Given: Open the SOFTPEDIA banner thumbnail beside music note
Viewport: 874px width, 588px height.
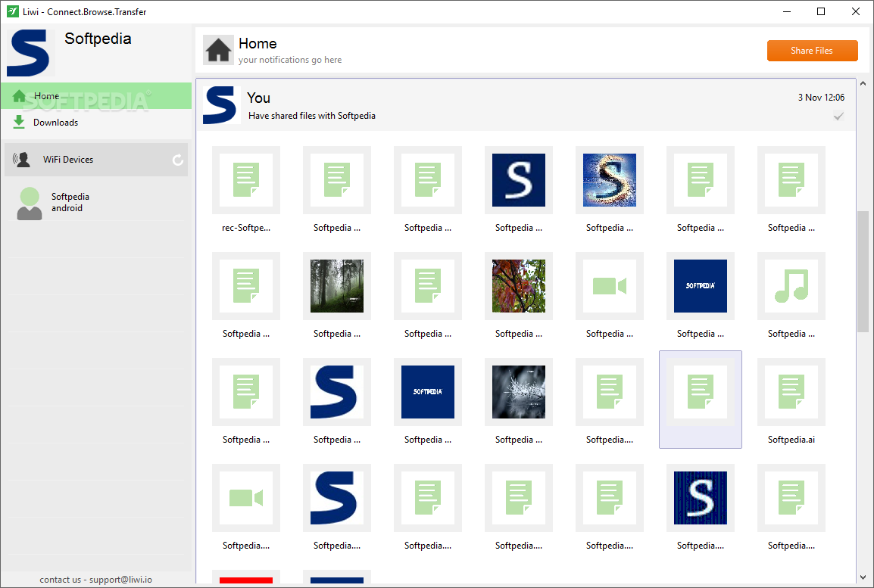Looking at the screenshot, I should [700, 285].
